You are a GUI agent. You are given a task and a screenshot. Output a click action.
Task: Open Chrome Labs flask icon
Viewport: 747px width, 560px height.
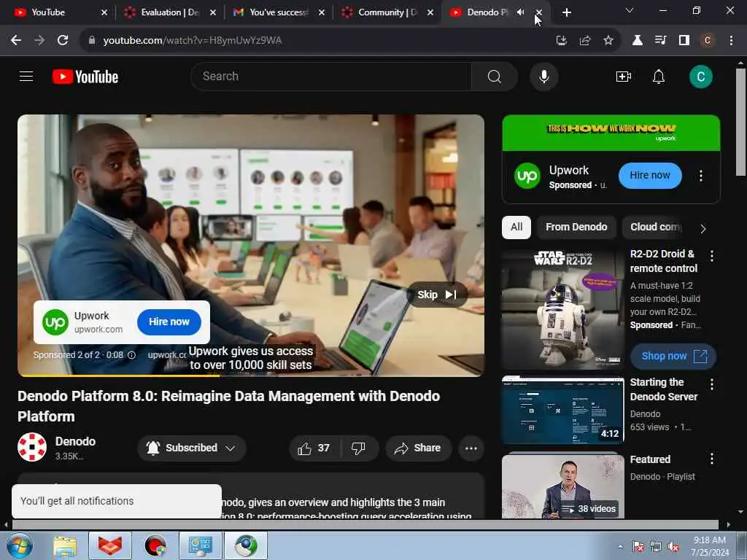637,40
